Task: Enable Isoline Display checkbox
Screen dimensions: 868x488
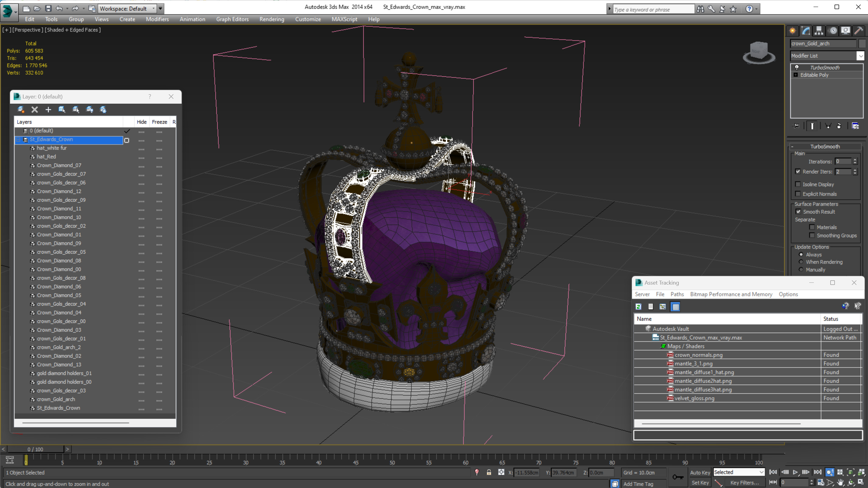Action: 798,184
